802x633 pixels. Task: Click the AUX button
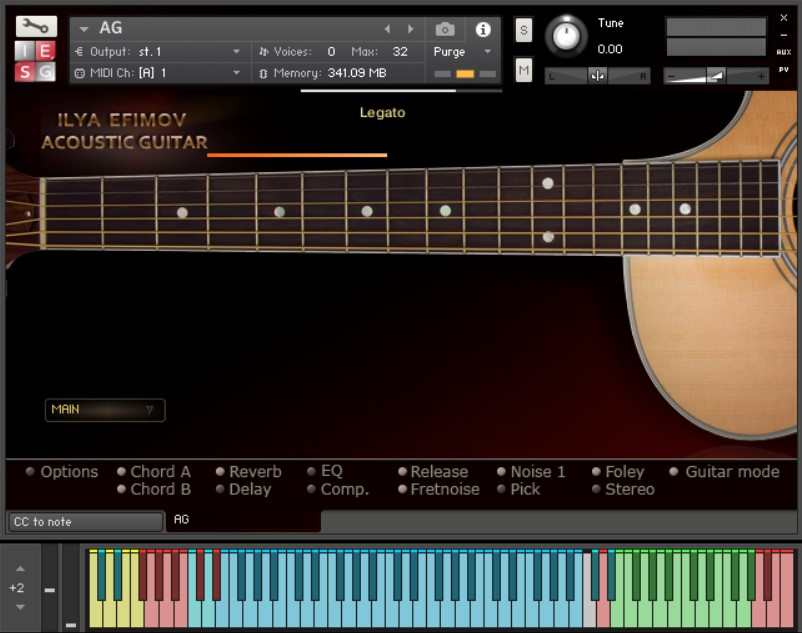784,52
